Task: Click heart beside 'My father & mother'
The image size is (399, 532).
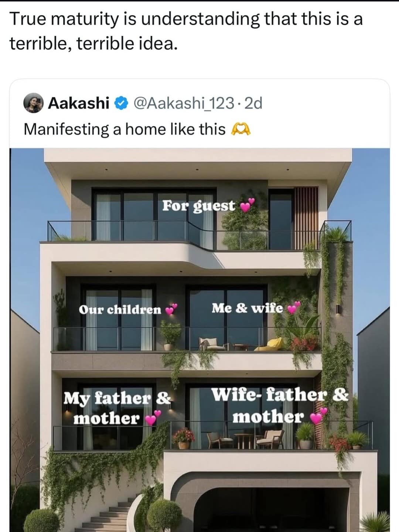Action: click(153, 419)
